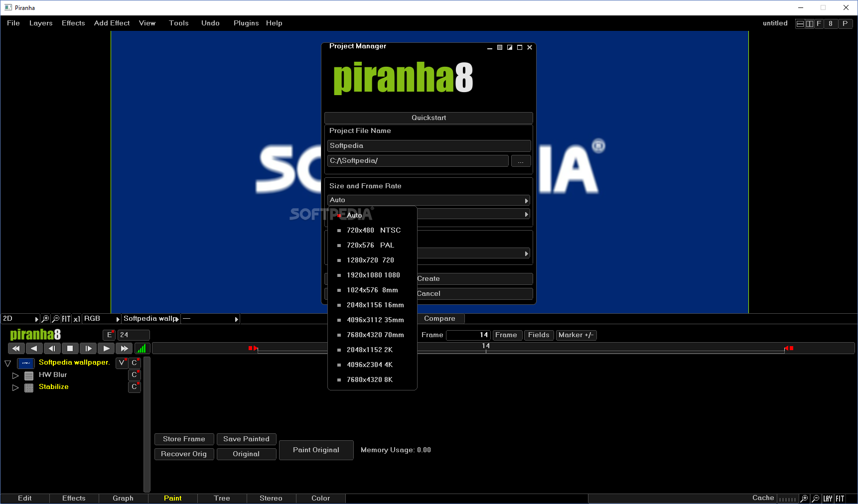This screenshot has width=858, height=504.
Task: Expand the HW Blur effect
Action: 15,376
